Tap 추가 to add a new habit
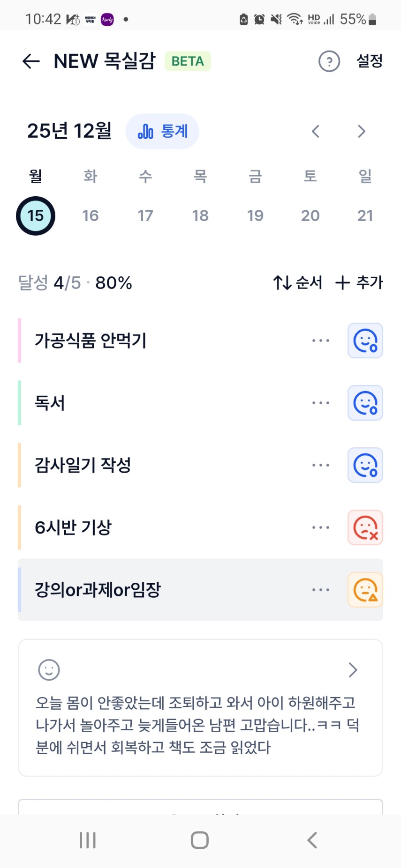This screenshot has height=868, width=401. [359, 282]
